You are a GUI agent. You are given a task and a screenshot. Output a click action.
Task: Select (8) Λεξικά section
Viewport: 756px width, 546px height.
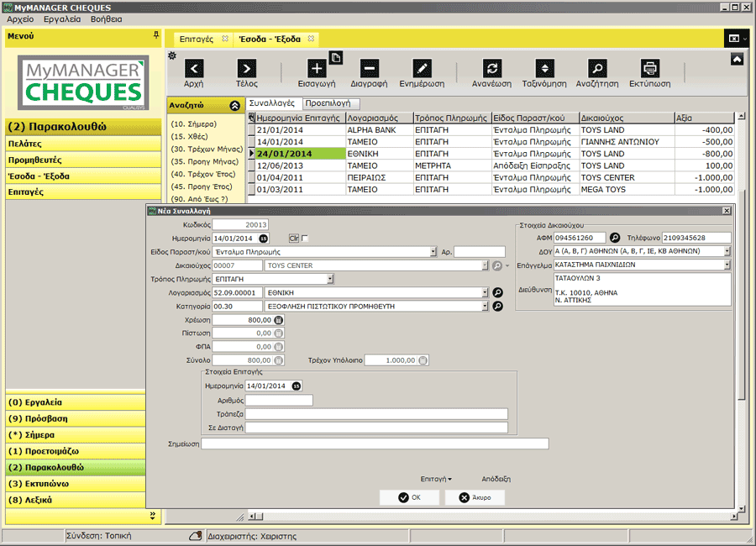76,500
